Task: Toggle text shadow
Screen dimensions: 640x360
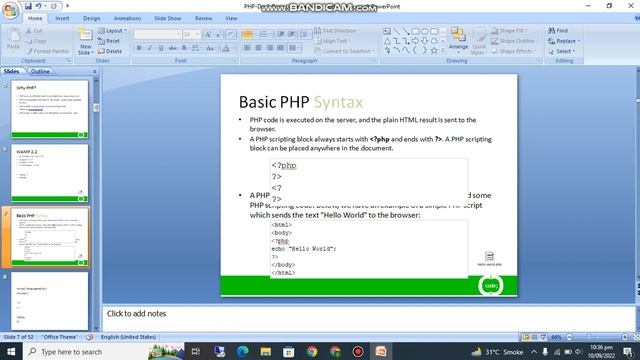Action: (x=184, y=48)
